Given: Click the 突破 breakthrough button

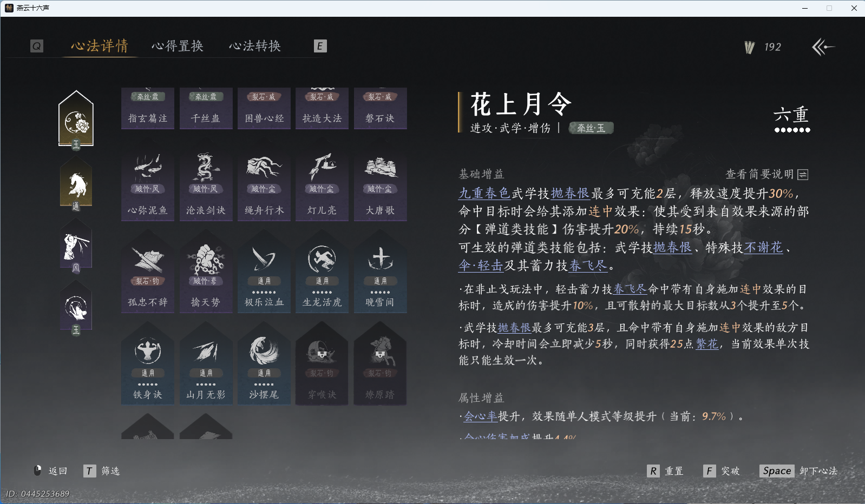Looking at the screenshot, I should (x=722, y=471).
